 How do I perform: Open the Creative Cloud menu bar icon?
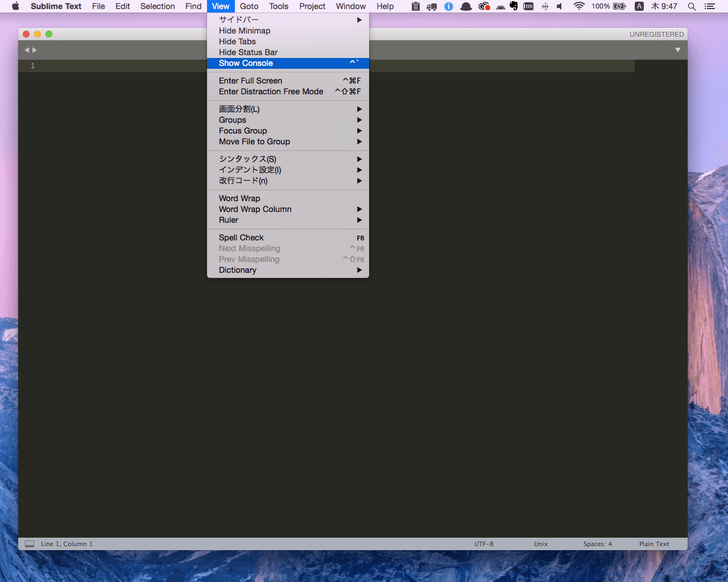pos(484,6)
